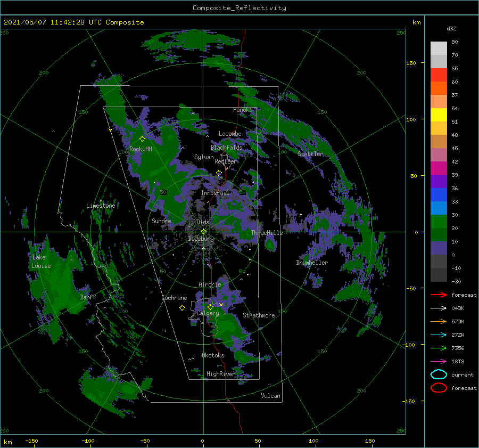Click the Olds city label
Screen dimensions: 479x448
(x=203, y=222)
